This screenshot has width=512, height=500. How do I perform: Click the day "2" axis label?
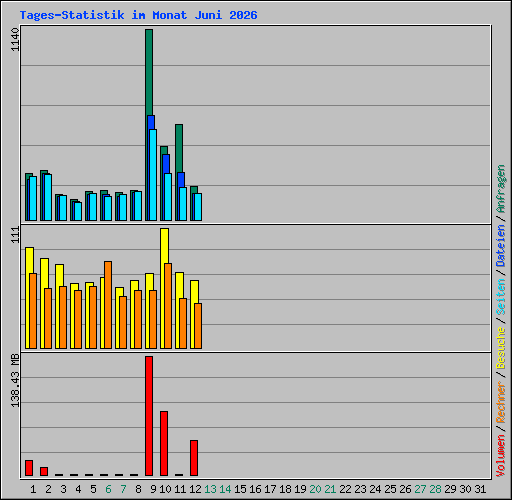point(48,489)
